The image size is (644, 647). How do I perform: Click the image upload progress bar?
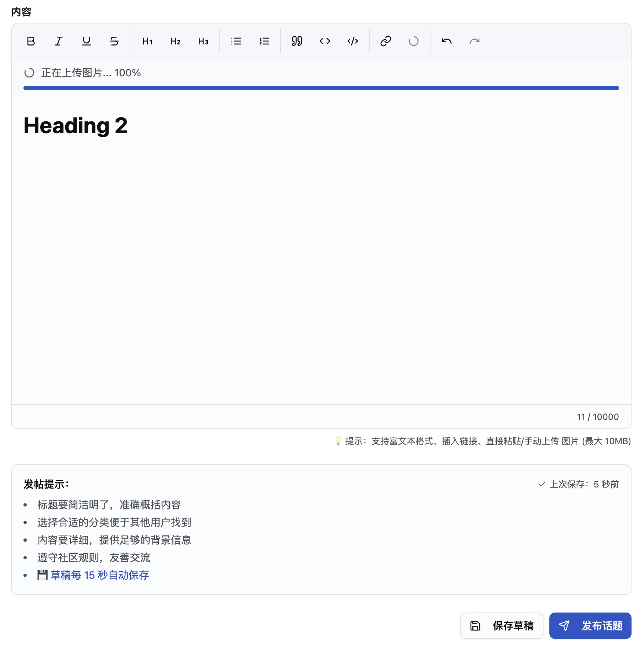coord(321,88)
